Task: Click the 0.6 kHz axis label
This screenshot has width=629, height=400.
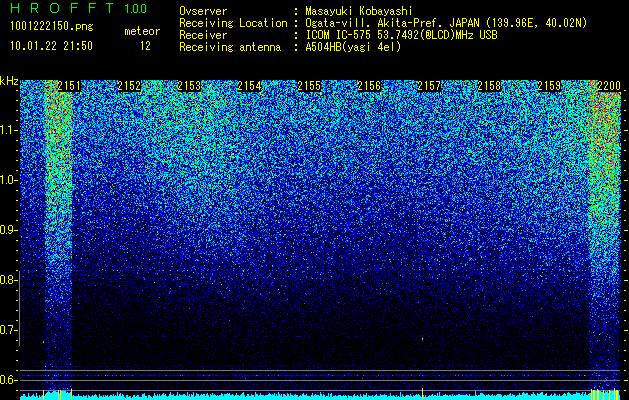Action: tap(8, 380)
